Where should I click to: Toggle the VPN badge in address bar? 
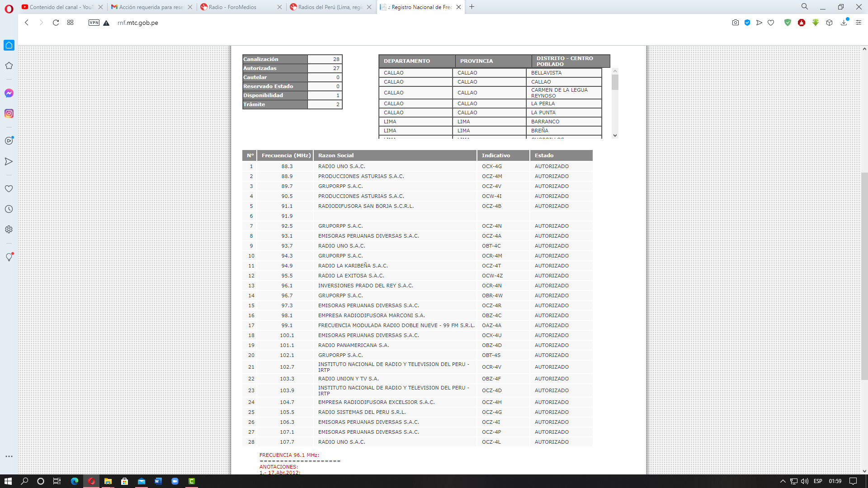tap(94, 23)
